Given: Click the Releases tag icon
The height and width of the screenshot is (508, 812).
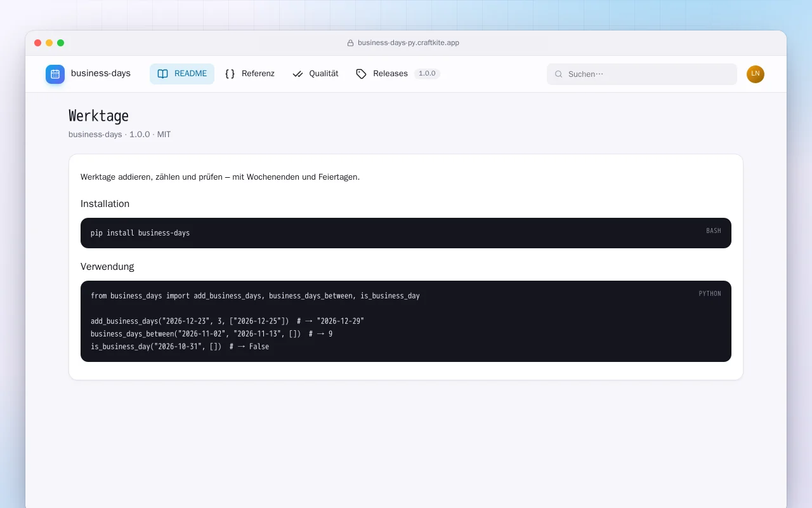Looking at the screenshot, I should [x=362, y=74].
